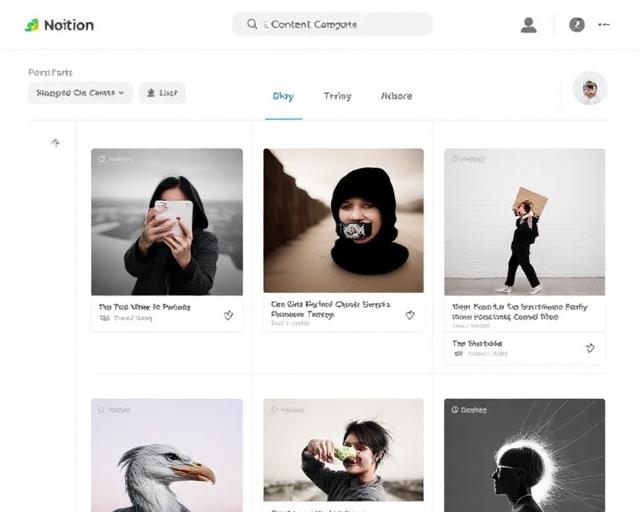Open the Tap Shatbake title

point(477,343)
